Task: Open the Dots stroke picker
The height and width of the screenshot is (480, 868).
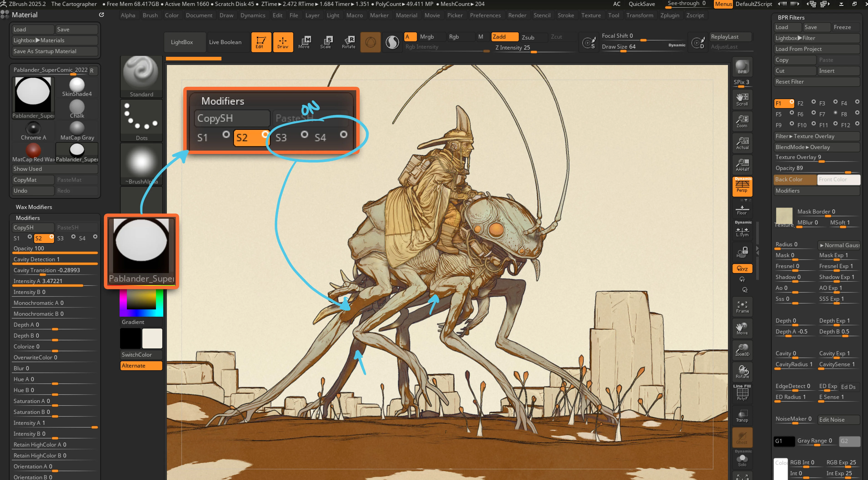Action: (x=141, y=120)
